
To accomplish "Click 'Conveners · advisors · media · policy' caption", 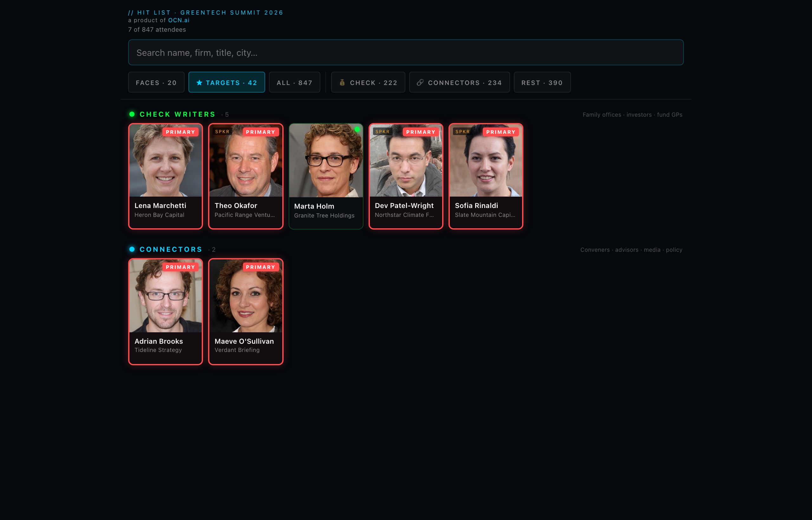I will point(631,250).
